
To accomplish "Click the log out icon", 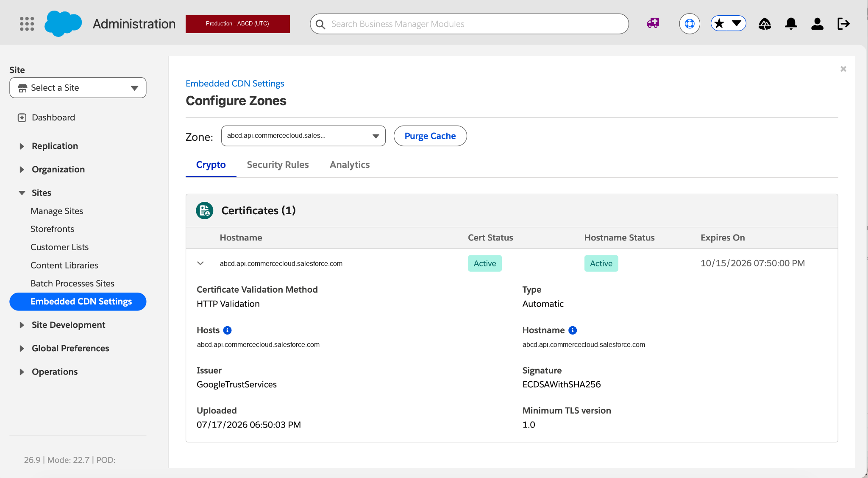I will (843, 24).
